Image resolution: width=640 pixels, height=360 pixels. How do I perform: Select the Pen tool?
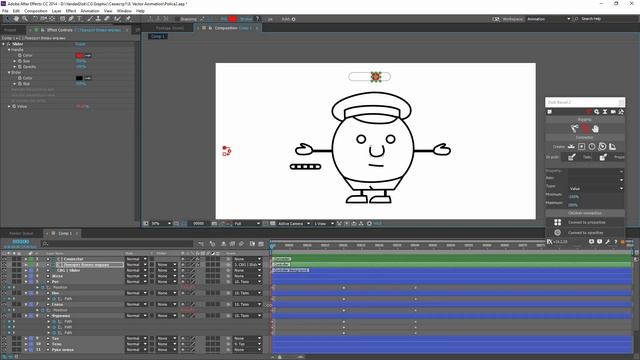pos(71,19)
